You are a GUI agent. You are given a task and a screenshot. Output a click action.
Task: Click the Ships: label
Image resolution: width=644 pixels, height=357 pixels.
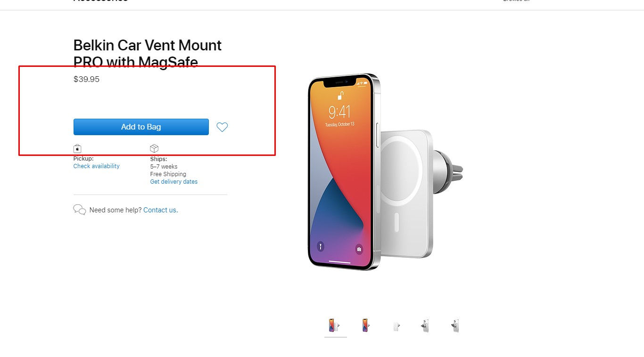point(158,159)
